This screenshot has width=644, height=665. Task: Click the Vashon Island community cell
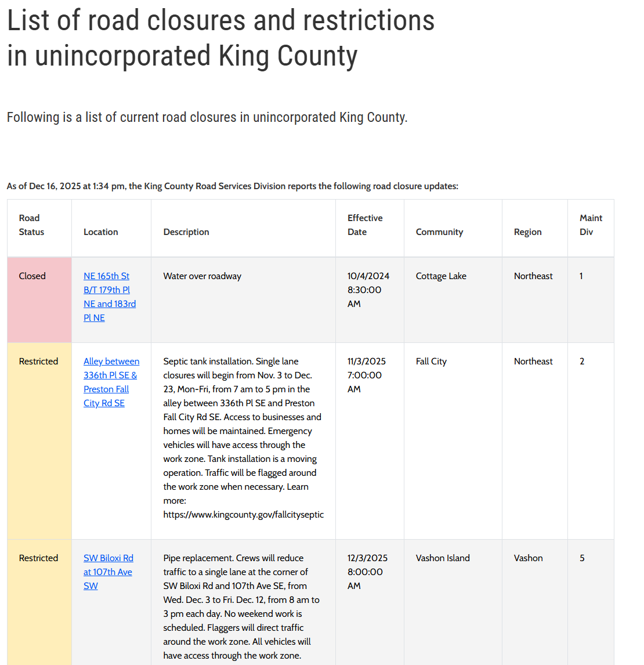[442, 558]
